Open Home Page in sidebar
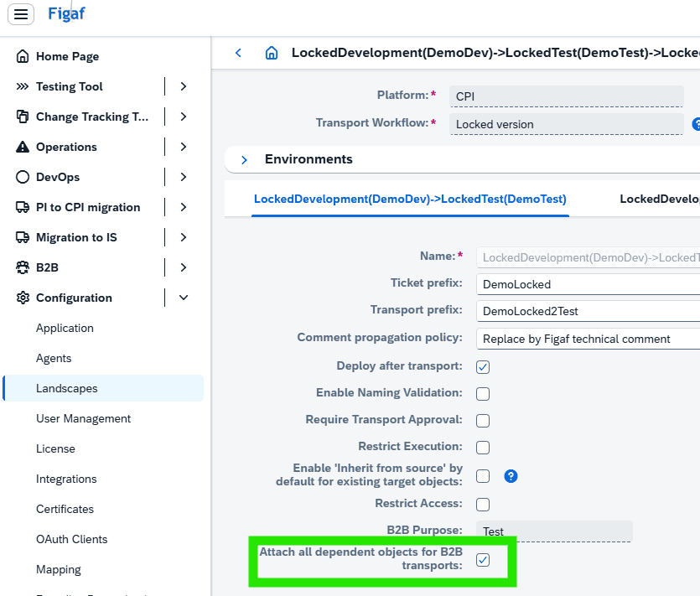Viewport: 700px width, 596px height. pyautogui.click(x=67, y=56)
